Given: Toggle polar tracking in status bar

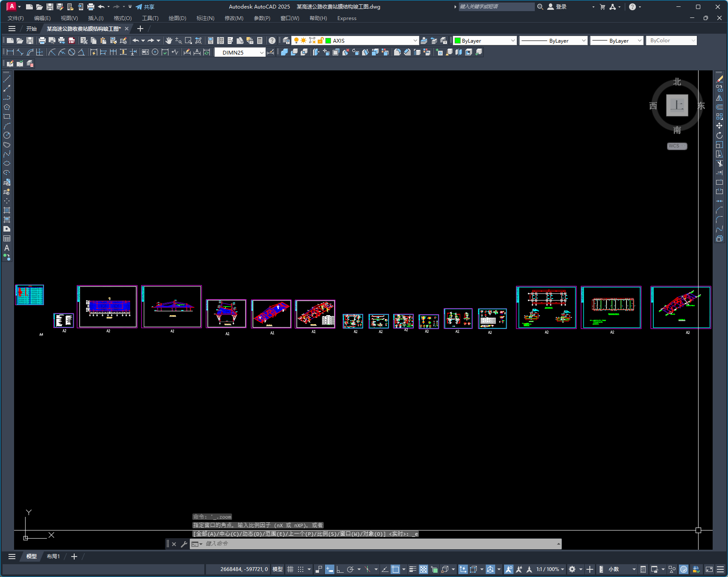Looking at the screenshot, I should tap(351, 569).
